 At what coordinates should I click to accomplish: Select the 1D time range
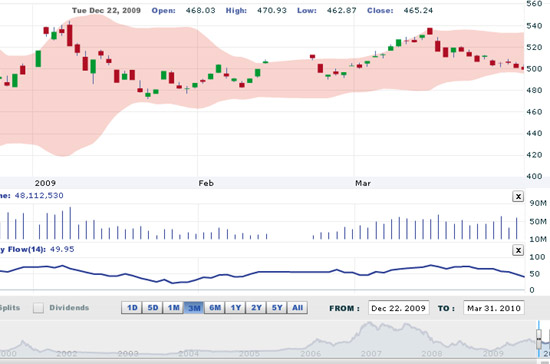[x=132, y=308]
